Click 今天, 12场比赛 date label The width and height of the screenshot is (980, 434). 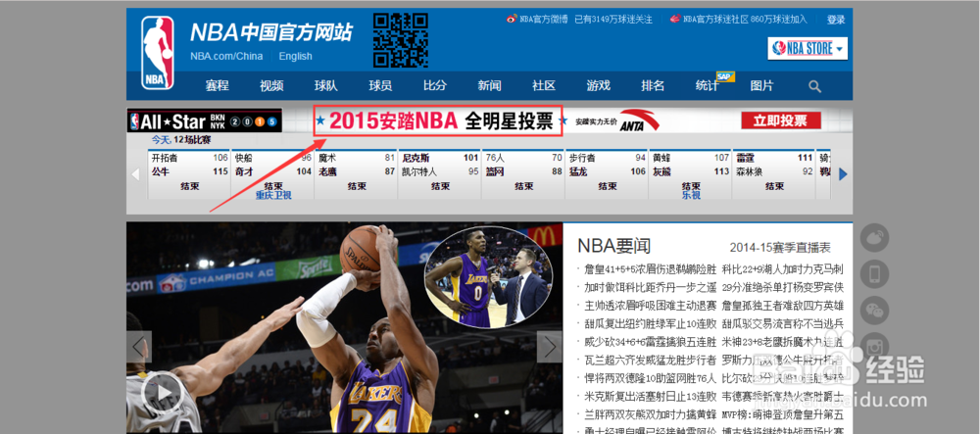tap(181, 139)
